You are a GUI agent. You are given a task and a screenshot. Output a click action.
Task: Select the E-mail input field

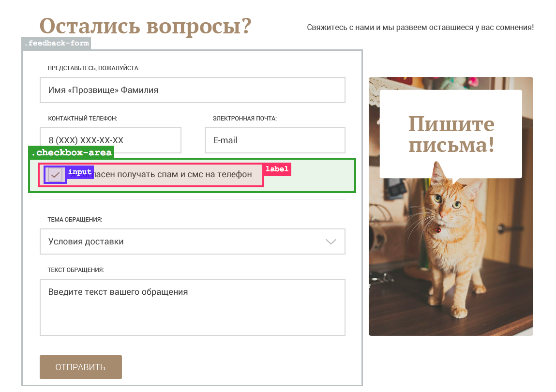[x=274, y=140]
